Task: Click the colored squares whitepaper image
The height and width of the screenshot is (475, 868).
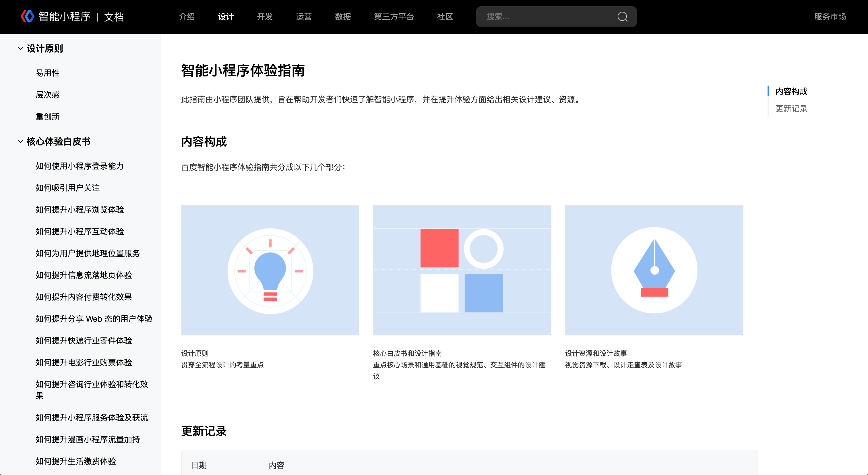Action: [462, 270]
